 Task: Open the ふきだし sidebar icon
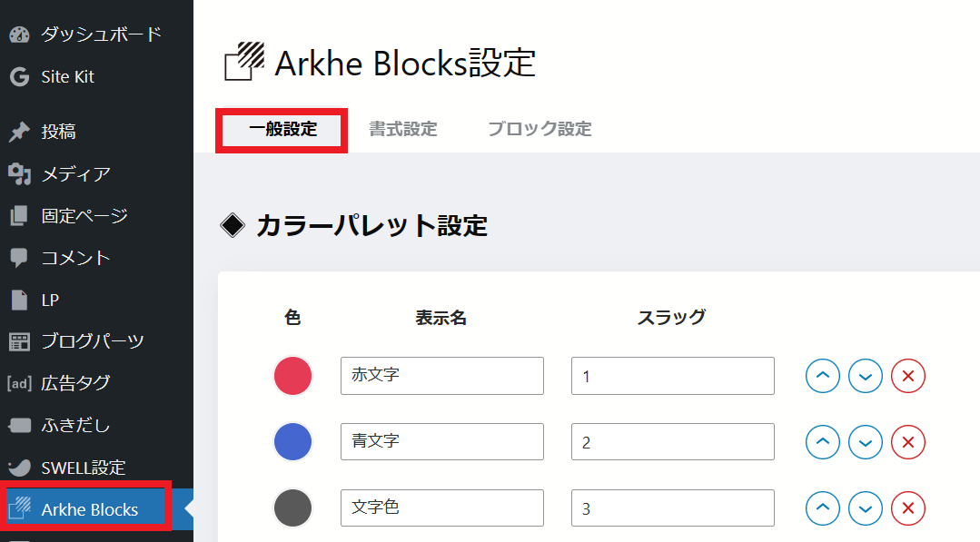[x=20, y=424]
